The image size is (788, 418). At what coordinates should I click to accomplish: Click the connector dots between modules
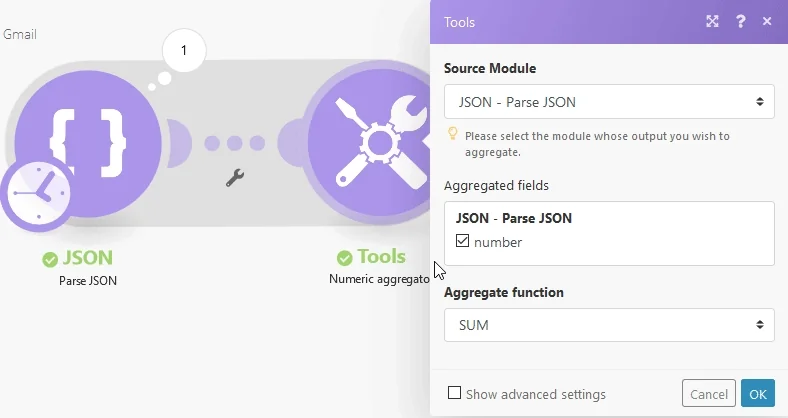(x=235, y=143)
